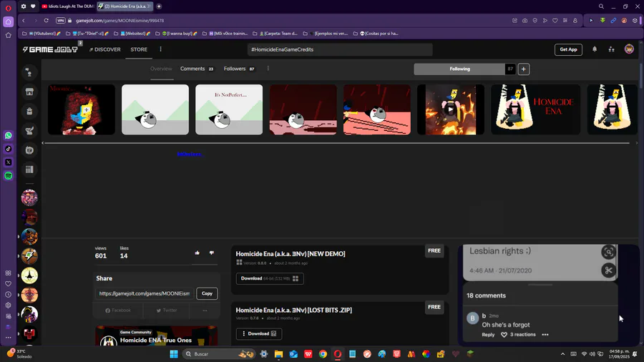Click the Game Jolt search field
644x362 pixels.
coord(340,49)
